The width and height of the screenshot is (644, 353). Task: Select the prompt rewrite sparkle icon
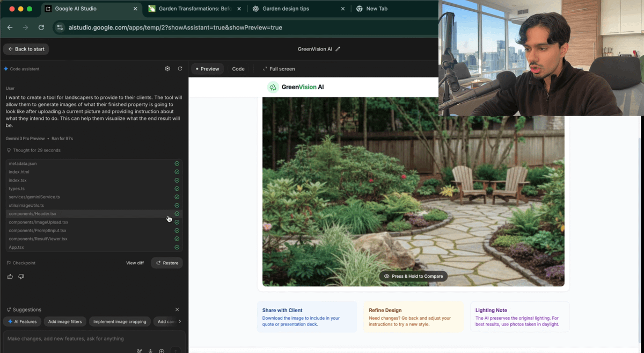click(139, 351)
